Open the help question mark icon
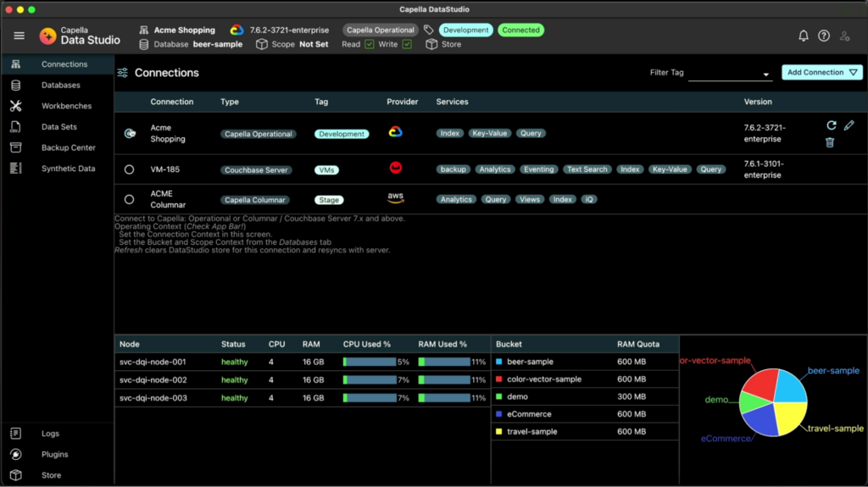Image resolution: width=868 pixels, height=487 pixels. pyautogui.click(x=824, y=36)
